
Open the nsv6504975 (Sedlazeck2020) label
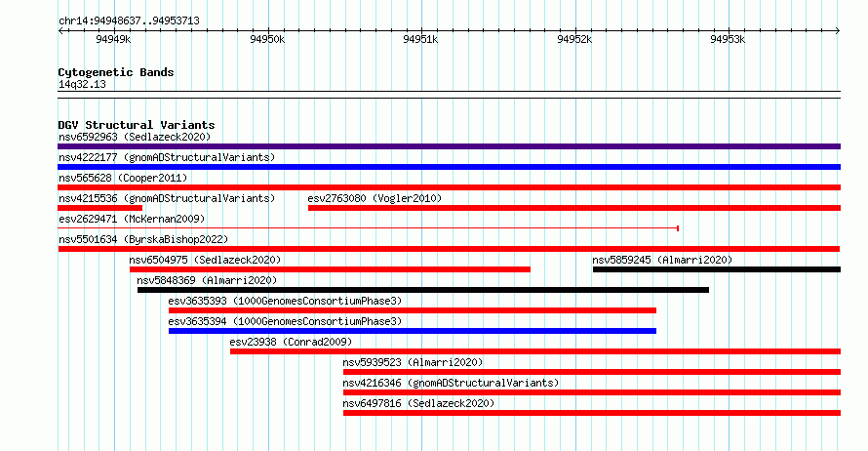point(205,260)
